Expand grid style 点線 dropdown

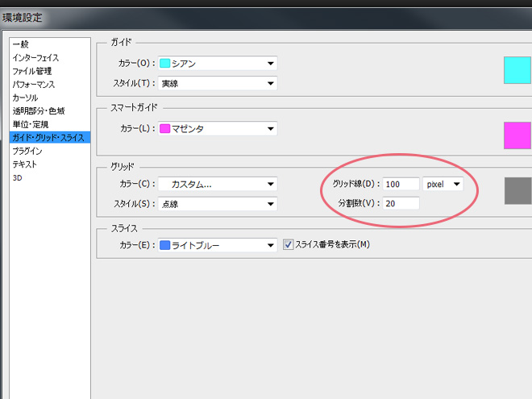coord(218,204)
